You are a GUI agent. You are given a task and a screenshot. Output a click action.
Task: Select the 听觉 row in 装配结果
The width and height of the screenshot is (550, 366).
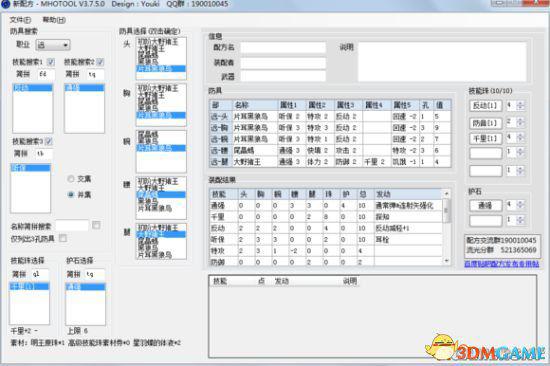tap(326, 239)
